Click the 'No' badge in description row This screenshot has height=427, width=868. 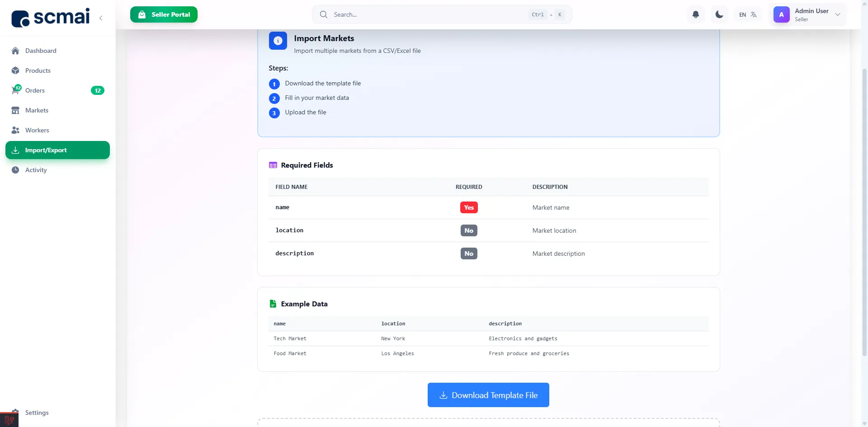(469, 253)
